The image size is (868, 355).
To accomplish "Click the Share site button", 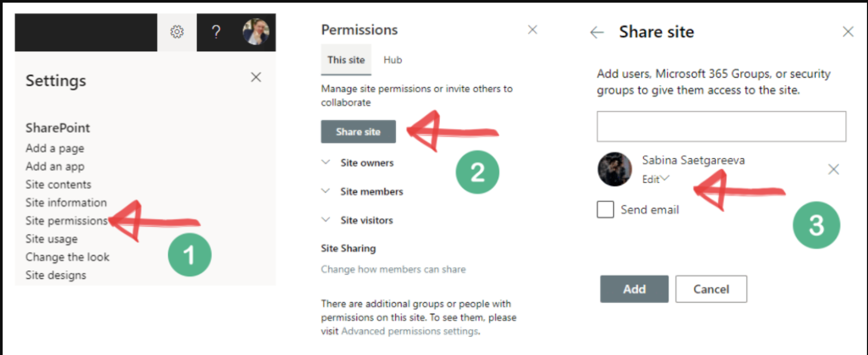I will tap(358, 132).
